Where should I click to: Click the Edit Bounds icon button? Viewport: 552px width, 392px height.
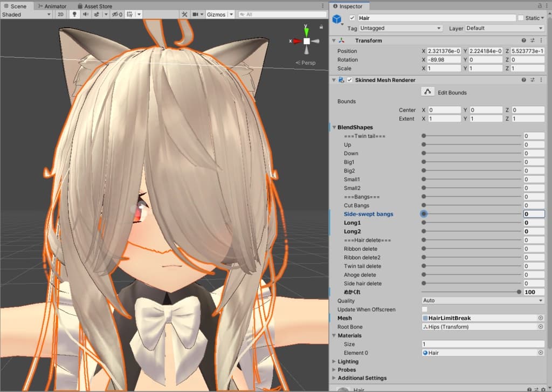pyautogui.click(x=427, y=92)
